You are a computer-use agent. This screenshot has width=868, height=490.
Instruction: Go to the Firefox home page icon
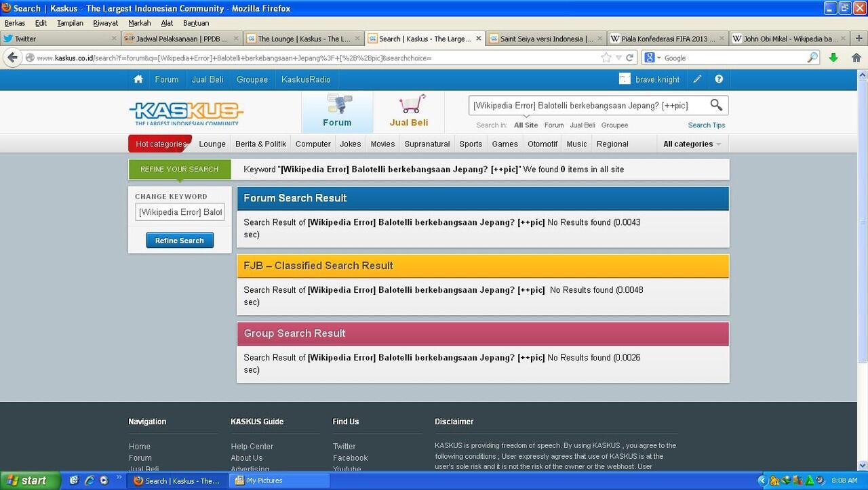point(856,58)
